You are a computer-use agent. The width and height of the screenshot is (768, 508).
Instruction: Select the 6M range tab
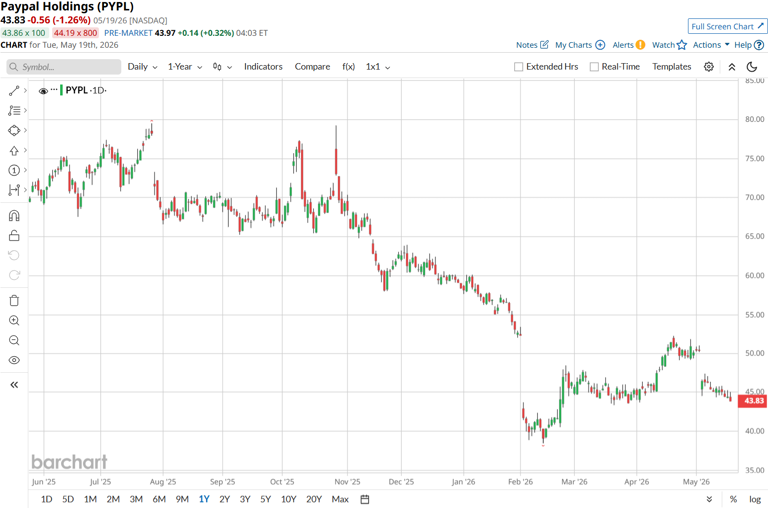tap(159, 499)
